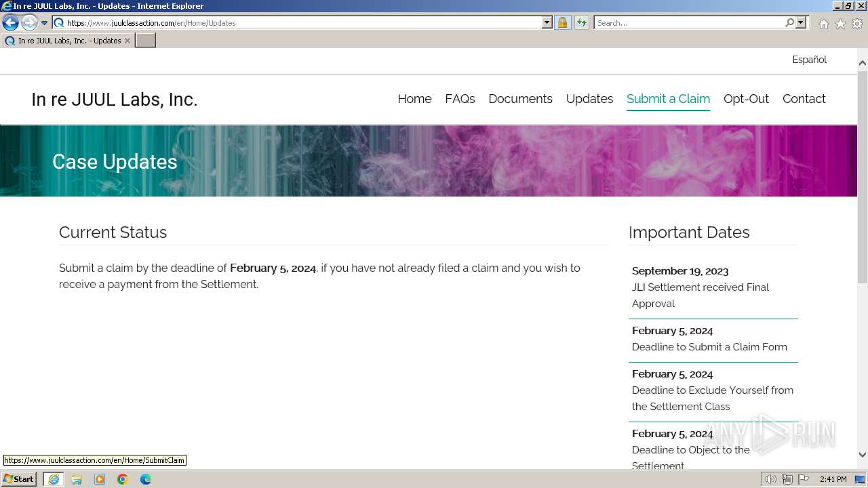Open the recent pages dropdown arrow

(45, 23)
